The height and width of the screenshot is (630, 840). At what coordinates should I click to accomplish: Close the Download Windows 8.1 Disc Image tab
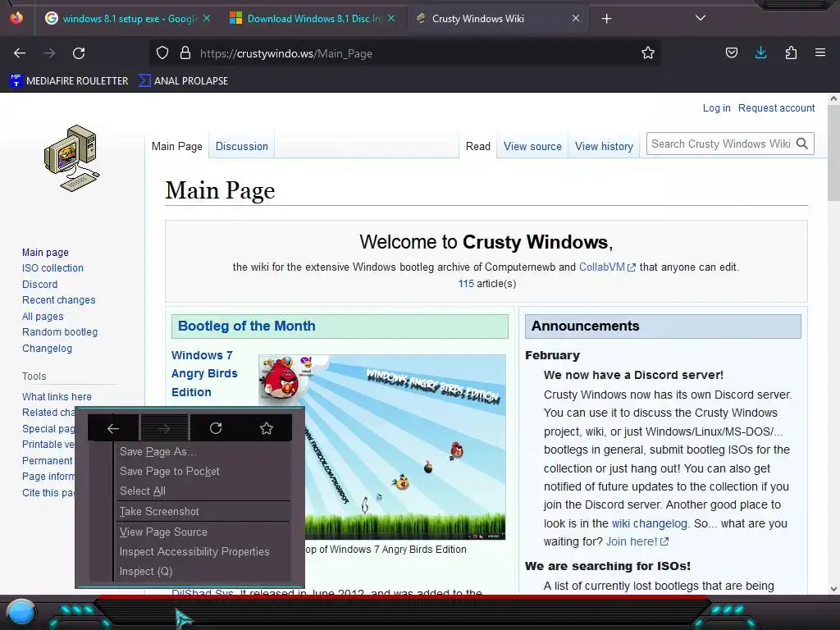point(391,18)
